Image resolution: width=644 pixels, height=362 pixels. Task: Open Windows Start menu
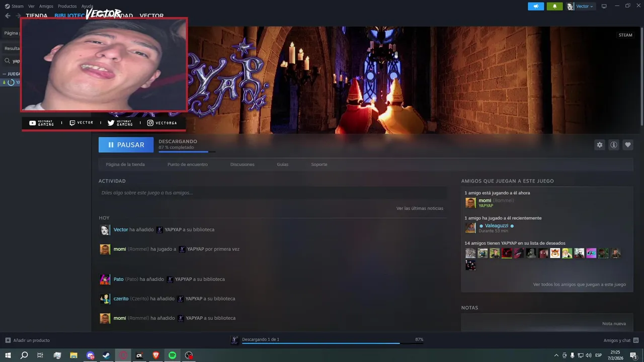[8, 355]
